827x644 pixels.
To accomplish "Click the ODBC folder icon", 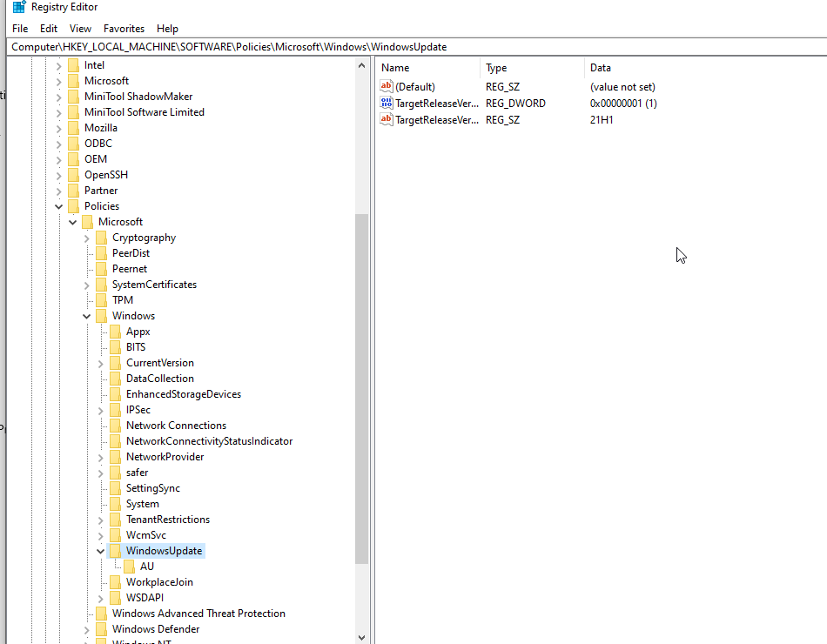I will [x=74, y=144].
